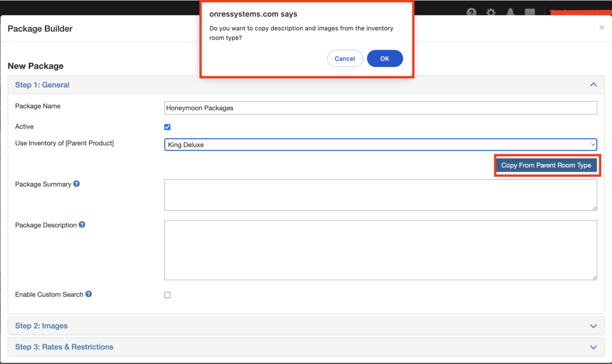Collapse Step 1 General with the chevron
Viewport: 612px width, 364px height.
point(593,85)
